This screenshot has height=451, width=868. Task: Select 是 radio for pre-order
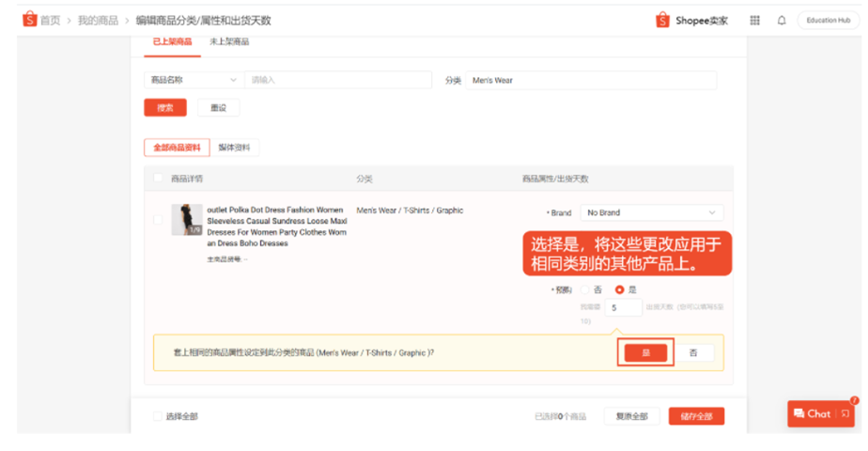(619, 290)
